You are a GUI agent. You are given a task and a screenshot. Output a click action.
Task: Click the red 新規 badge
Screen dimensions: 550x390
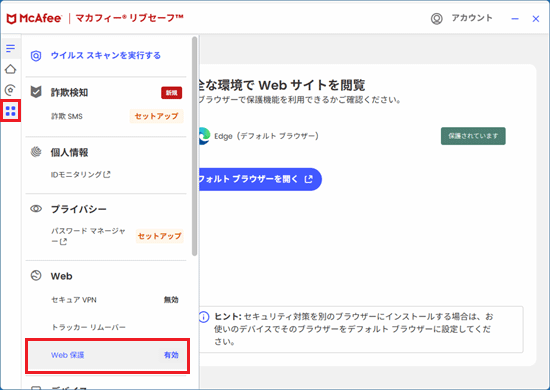pos(172,93)
